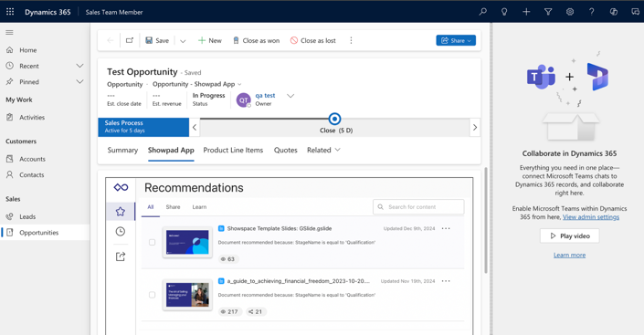644x335 pixels.
Task: Click the Play video button
Action: coord(570,236)
